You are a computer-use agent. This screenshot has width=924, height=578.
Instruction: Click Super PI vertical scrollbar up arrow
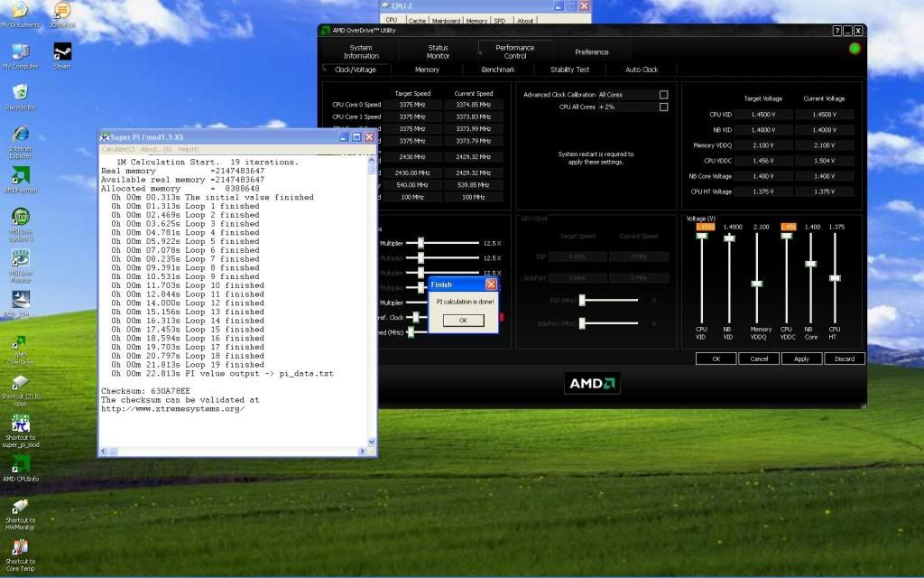click(371, 159)
